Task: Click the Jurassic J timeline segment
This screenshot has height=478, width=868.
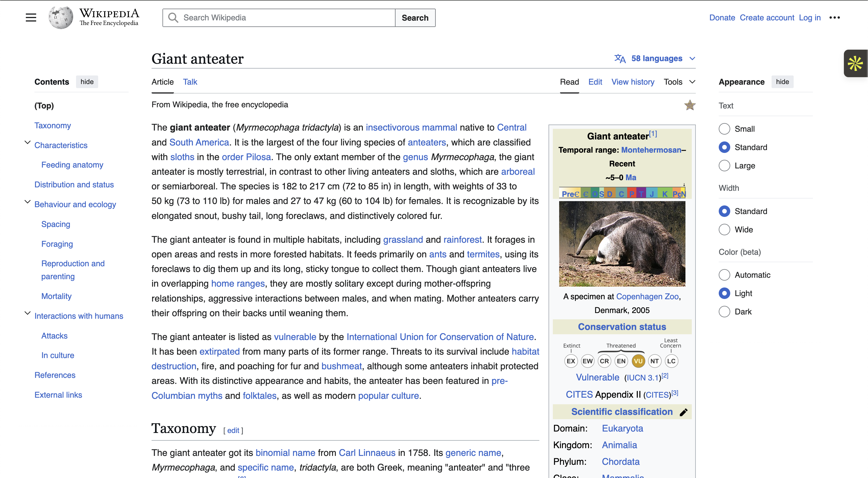Action: [x=652, y=194]
